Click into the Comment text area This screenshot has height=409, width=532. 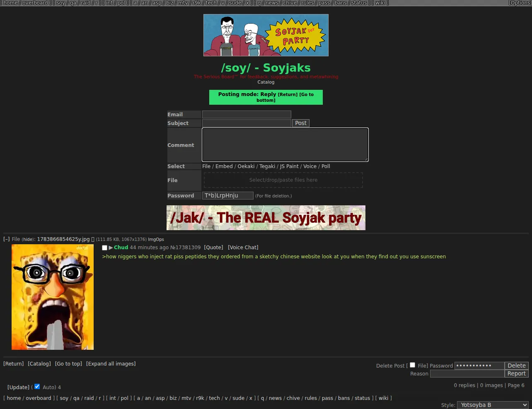(x=285, y=144)
